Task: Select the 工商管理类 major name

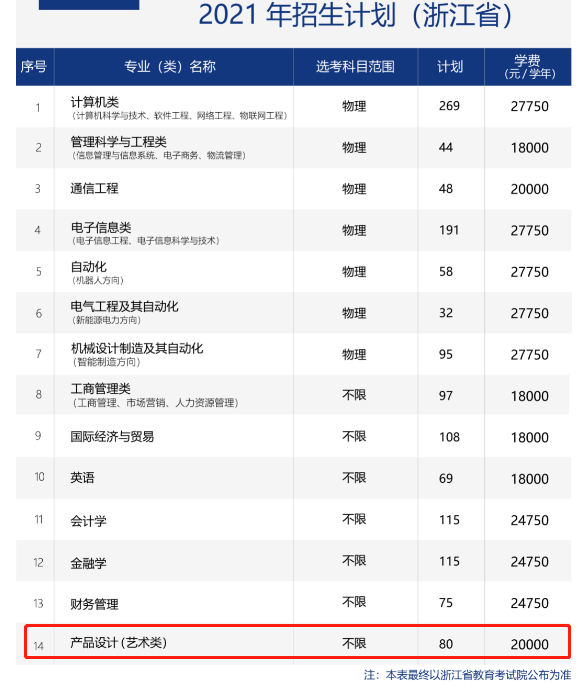Action: [x=101, y=388]
